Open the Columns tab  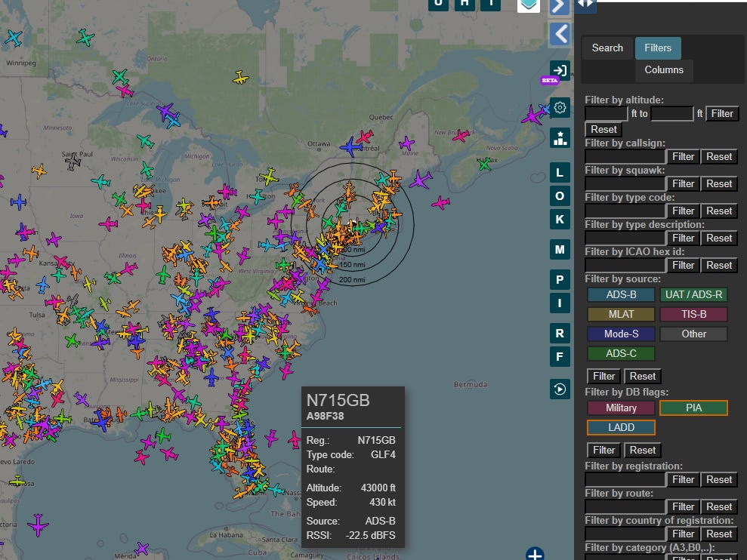click(x=664, y=70)
